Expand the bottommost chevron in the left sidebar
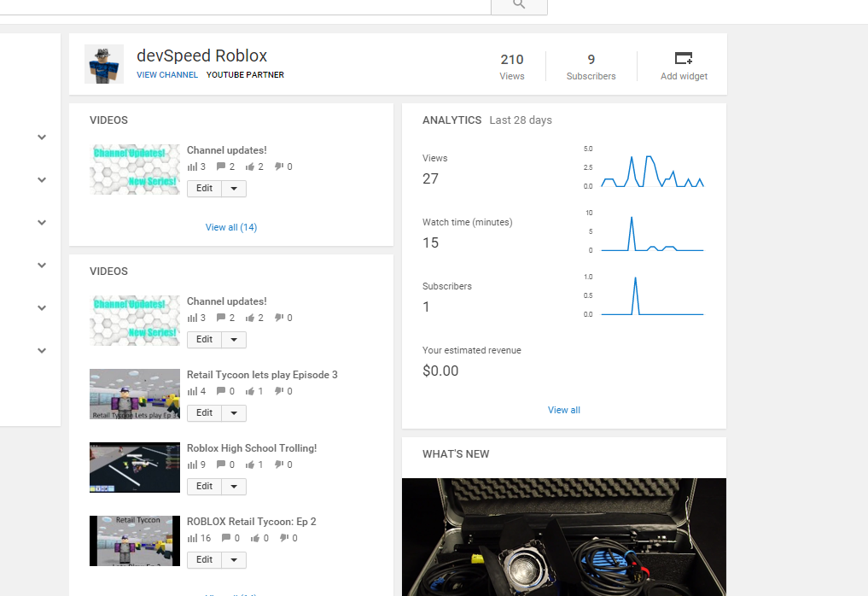Image resolution: width=868 pixels, height=596 pixels. pyautogui.click(x=42, y=350)
